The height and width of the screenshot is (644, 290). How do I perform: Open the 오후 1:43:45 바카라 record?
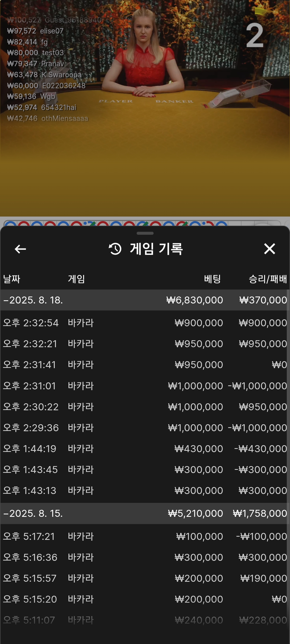[145, 469]
